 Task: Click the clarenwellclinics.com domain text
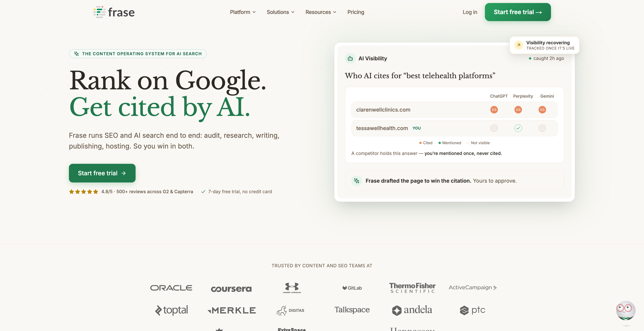coord(383,110)
